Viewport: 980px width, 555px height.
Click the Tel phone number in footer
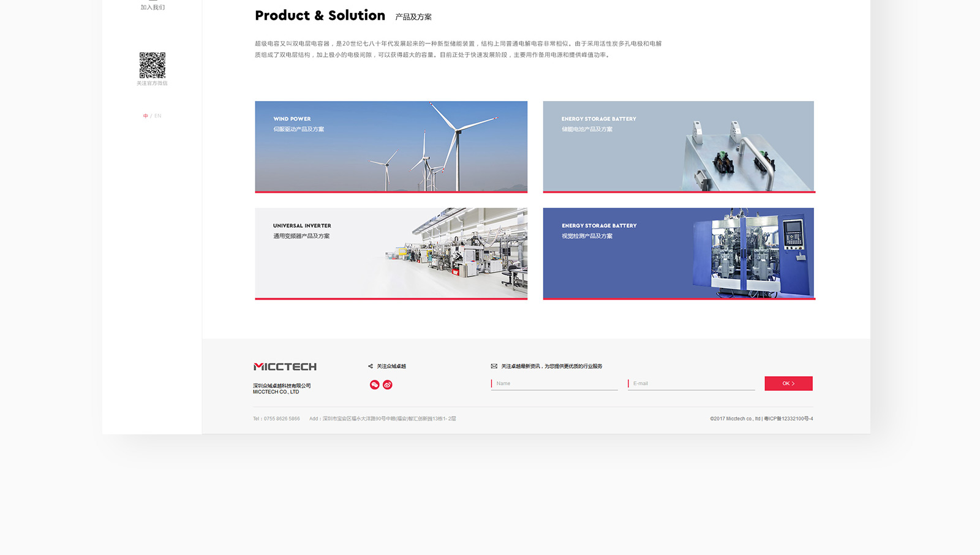(276, 419)
